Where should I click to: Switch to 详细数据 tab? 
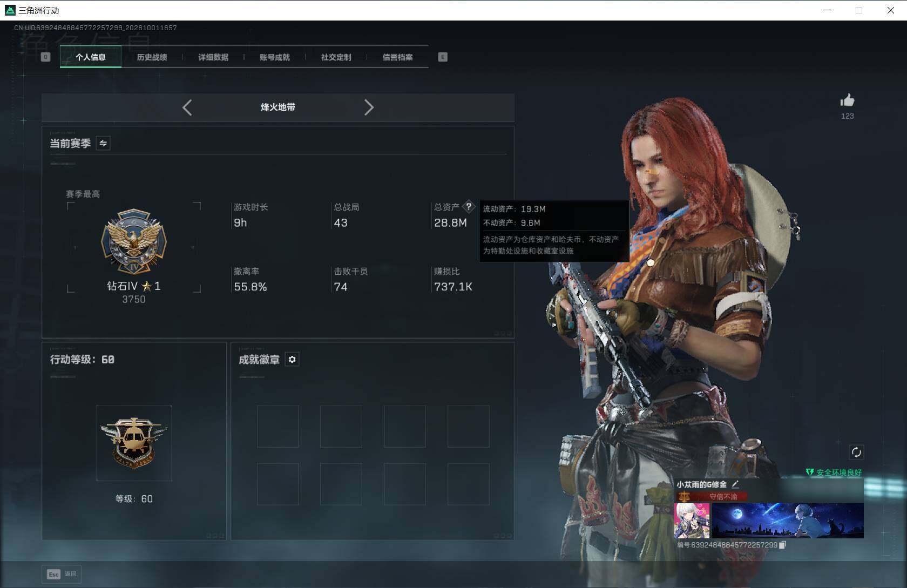click(213, 57)
